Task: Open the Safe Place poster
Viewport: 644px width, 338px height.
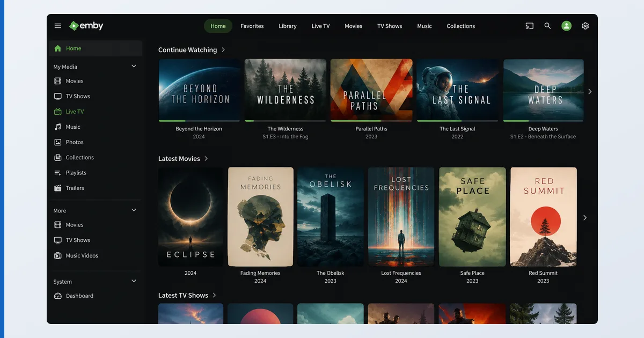Action: pos(472,217)
